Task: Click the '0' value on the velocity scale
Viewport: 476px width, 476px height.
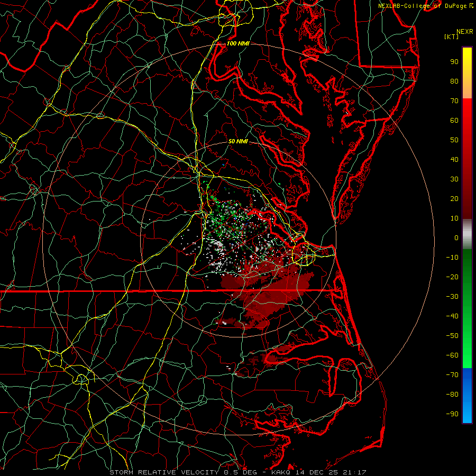Action: pyautogui.click(x=456, y=237)
